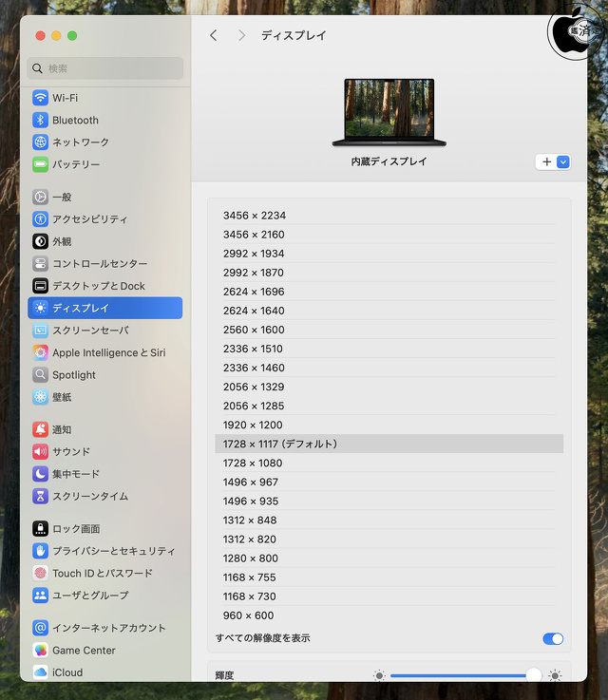Screen dimensions: 608x700
Task: Click the low brightness sun icon
Action: (379, 675)
